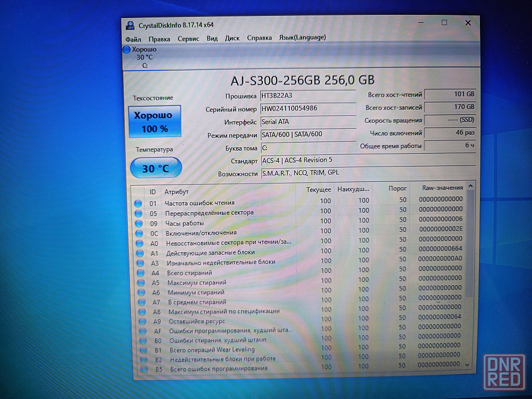
Task: Click the status circle for attribute A3
Action: coord(140,263)
